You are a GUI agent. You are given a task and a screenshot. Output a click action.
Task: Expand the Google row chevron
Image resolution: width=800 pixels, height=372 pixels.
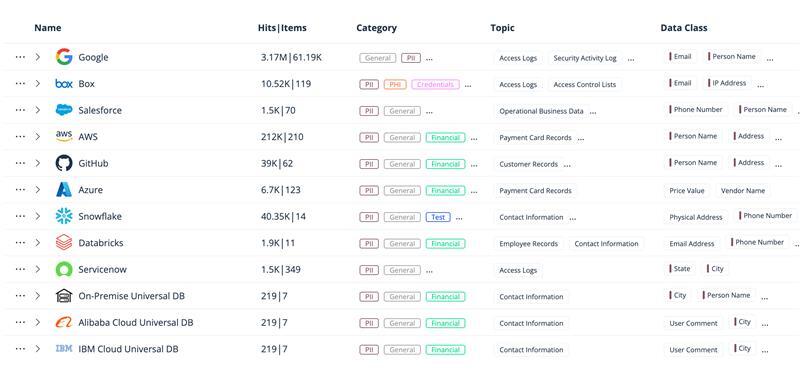[x=38, y=57]
